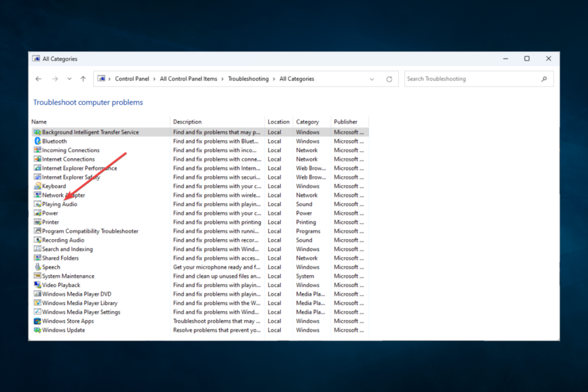Go up one level with the Up arrow
The image size is (588, 392).
tap(83, 79)
